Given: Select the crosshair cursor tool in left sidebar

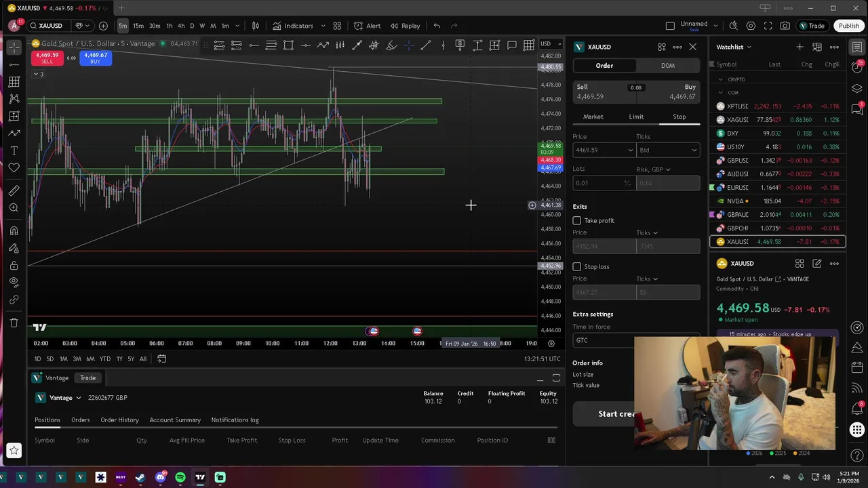Looking at the screenshot, I should pyautogui.click(x=14, y=47).
